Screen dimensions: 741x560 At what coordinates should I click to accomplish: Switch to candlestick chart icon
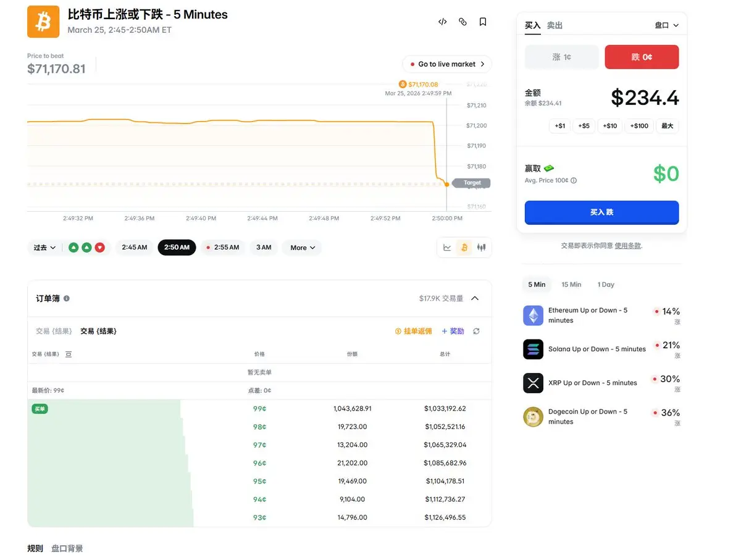(x=482, y=248)
